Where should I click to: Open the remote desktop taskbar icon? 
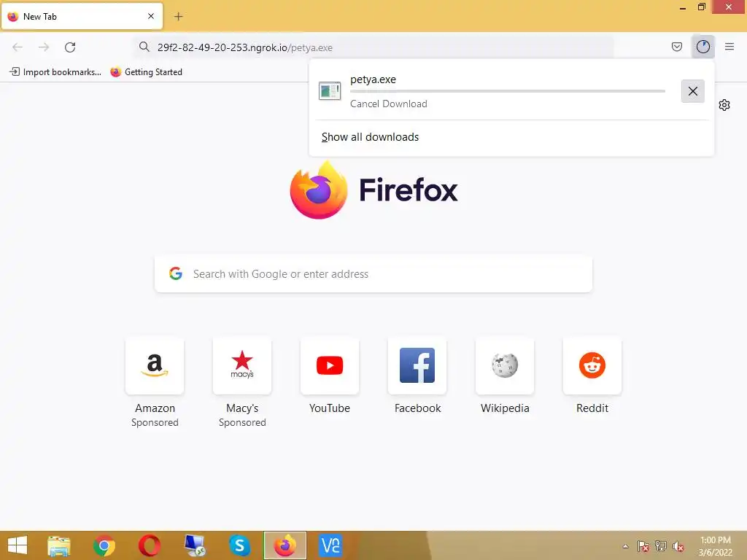194,545
